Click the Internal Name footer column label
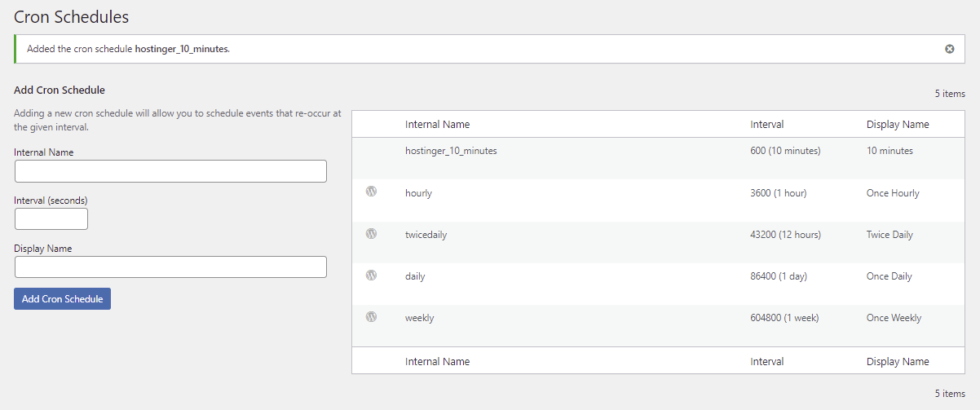Viewport: 980px width, 410px height. pos(437,361)
